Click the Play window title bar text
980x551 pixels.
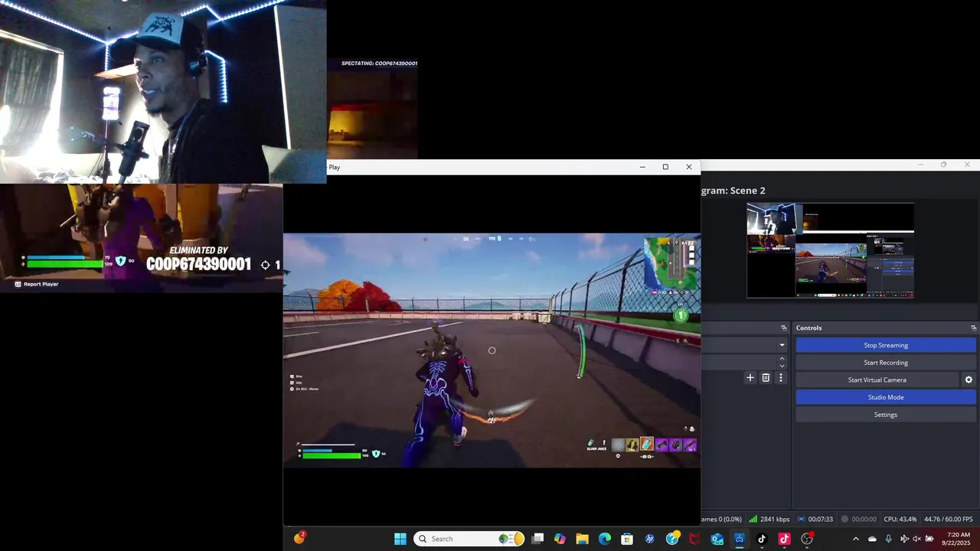pos(335,167)
